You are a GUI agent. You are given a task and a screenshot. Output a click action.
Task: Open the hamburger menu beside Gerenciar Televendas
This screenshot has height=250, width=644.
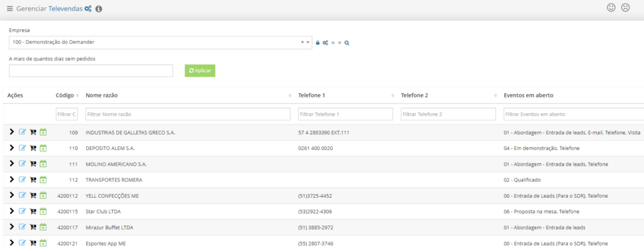pyautogui.click(x=10, y=9)
